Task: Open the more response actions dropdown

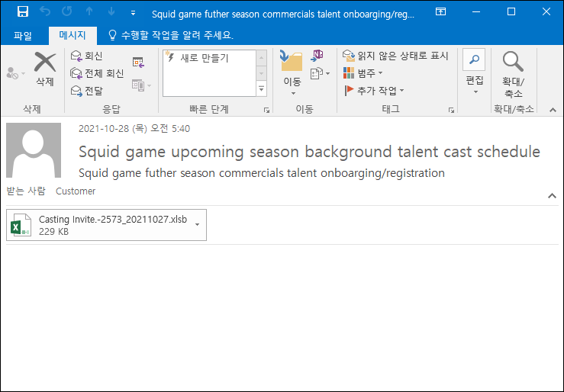Action: (x=141, y=85)
